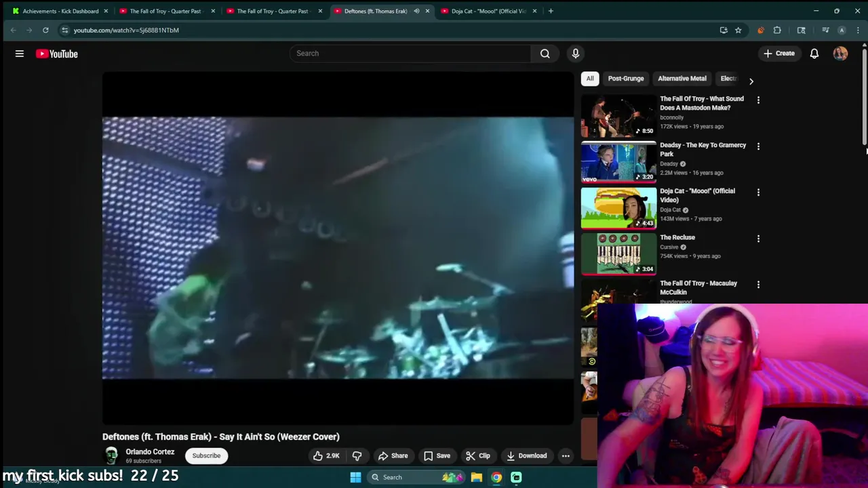Open Chrome media controls icon
The image size is (868, 488).
tap(825, 30)
